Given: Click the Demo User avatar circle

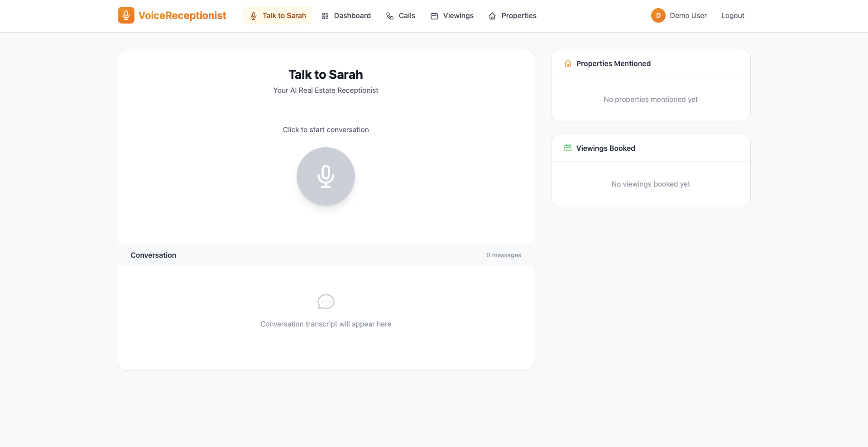Looking at the screenshot, I should coord(658,15).
